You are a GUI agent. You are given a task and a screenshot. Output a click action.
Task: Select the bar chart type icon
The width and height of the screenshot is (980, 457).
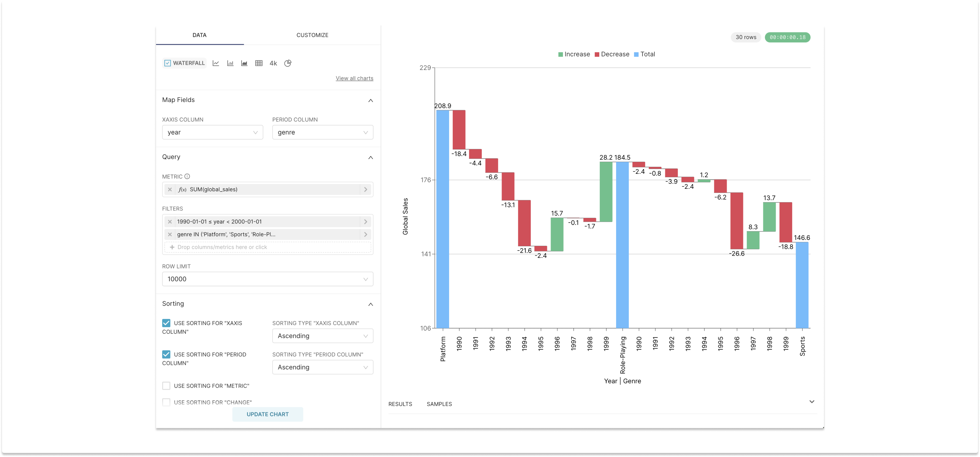(230, 63)
